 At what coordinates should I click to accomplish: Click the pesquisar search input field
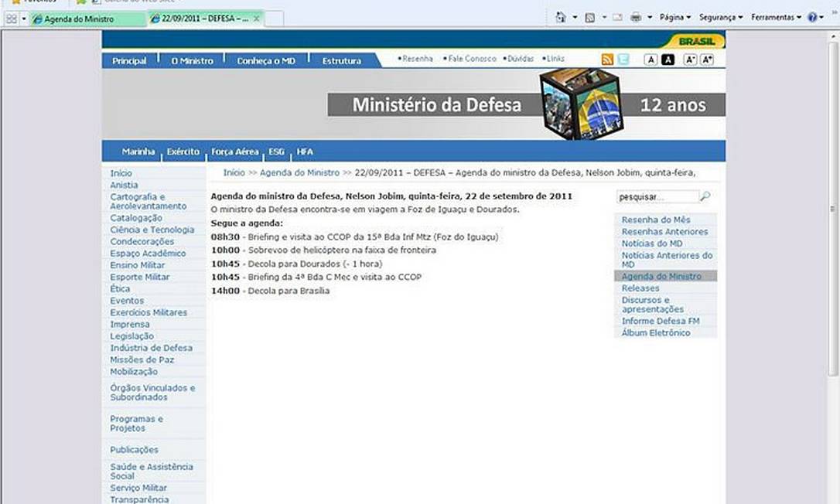click(656, 197)
